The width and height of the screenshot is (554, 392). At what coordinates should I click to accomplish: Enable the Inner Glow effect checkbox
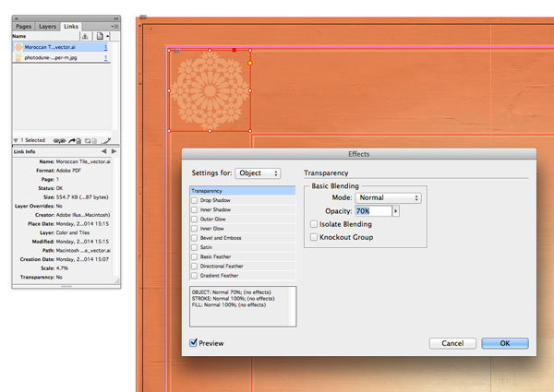pos(194,229)
